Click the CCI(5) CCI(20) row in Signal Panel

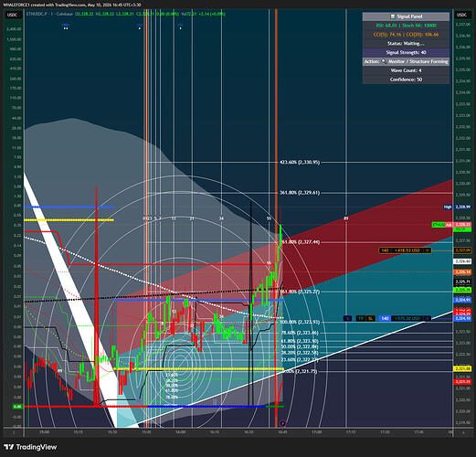406,35
